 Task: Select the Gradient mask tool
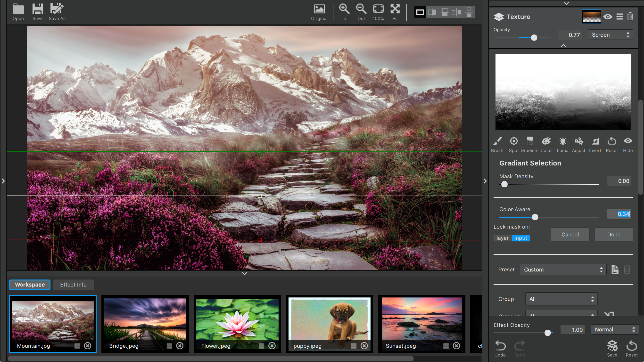tap(529, 144)
